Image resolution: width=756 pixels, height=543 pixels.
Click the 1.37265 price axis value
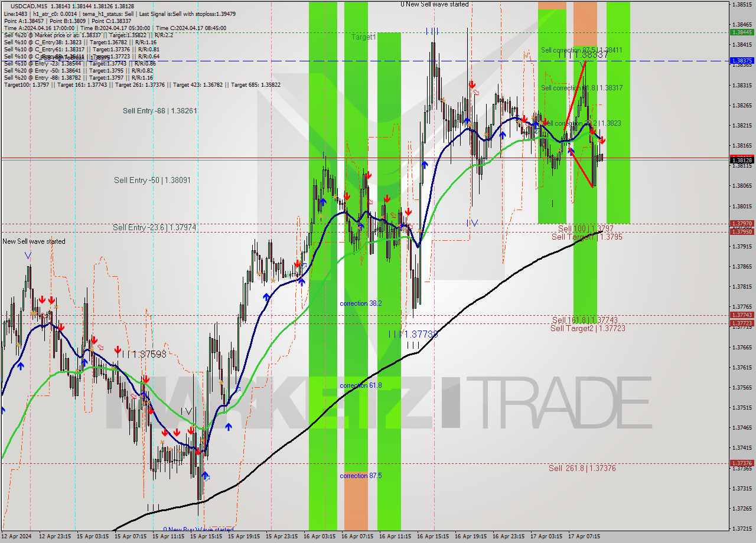pyautogui.click(x=741, y=508)
